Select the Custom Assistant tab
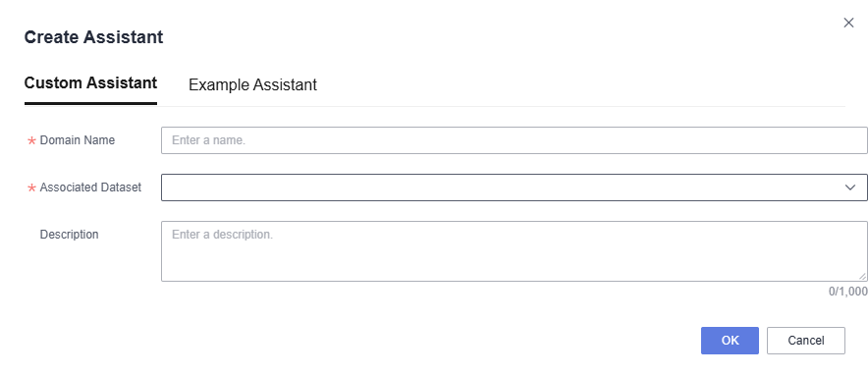868x375 pixels. [x=90, y=83]
